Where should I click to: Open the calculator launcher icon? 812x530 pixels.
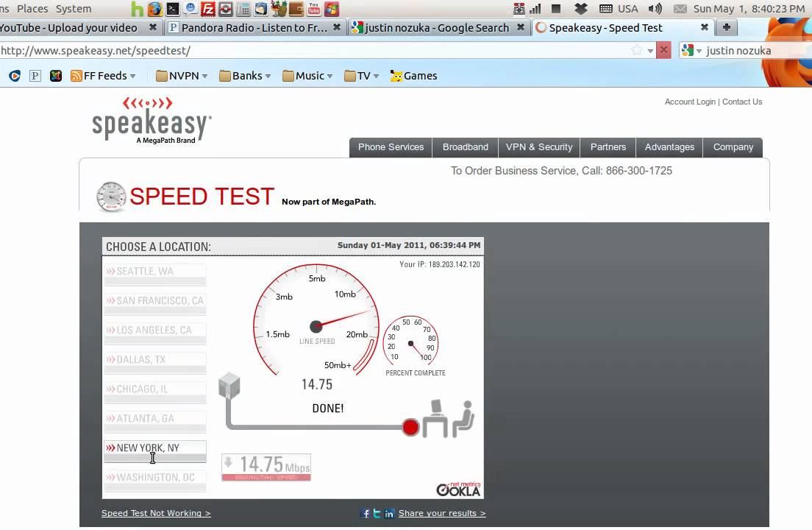243,9
